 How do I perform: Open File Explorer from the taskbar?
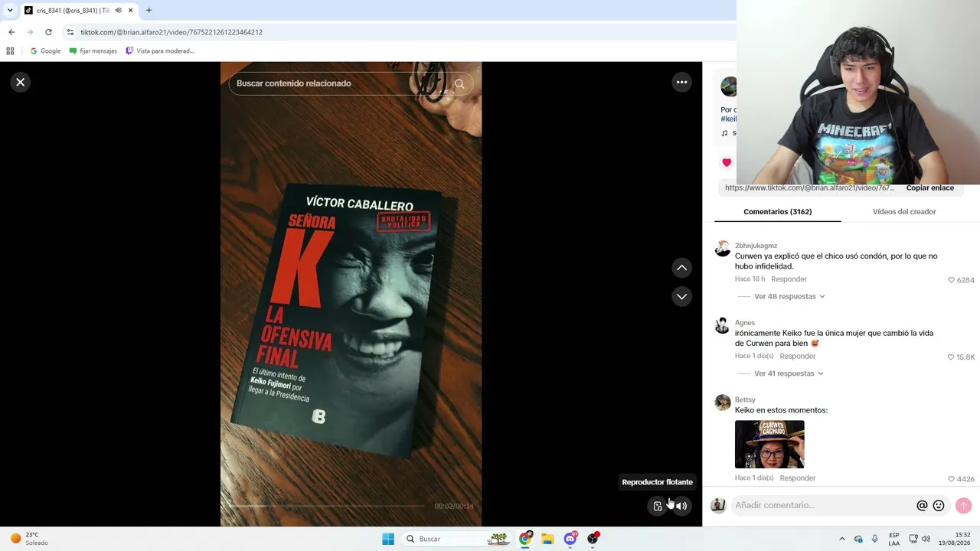[547, 539]
